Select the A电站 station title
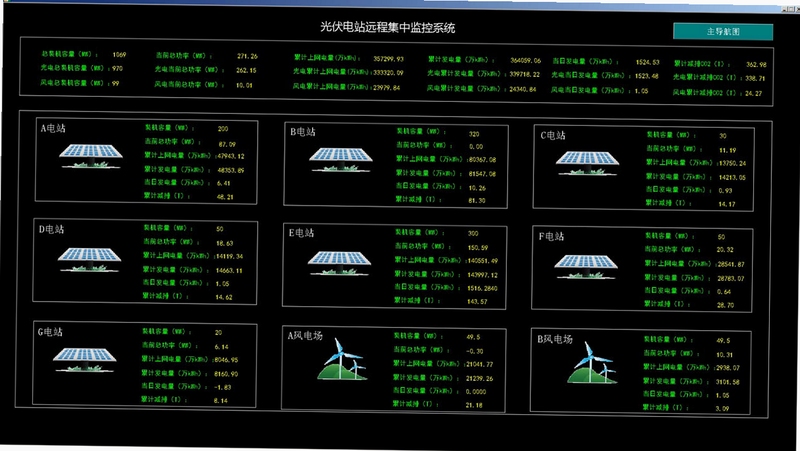This screenshot has width=800, height=451. (x=53, y=128)
